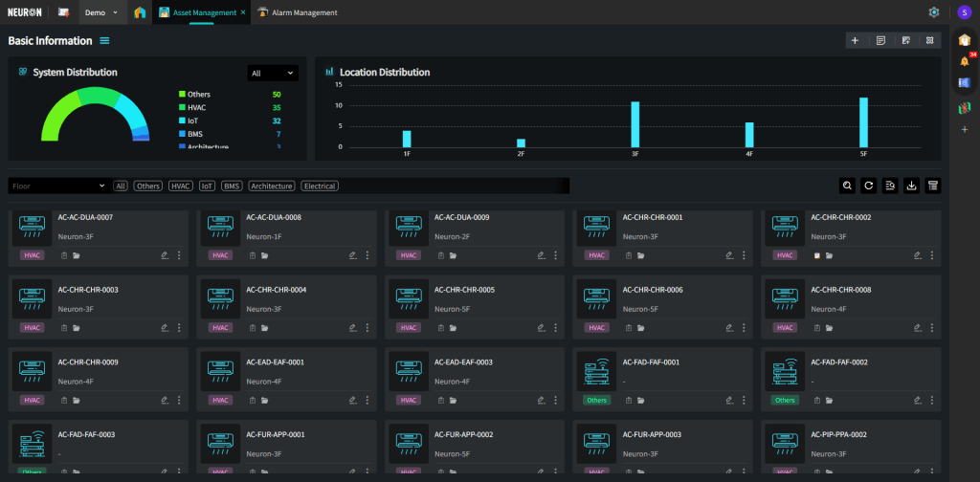980x482 pixels.
Task: Open the Demo project dropdown
Action: pyautogui.click(x=101, y=12)
